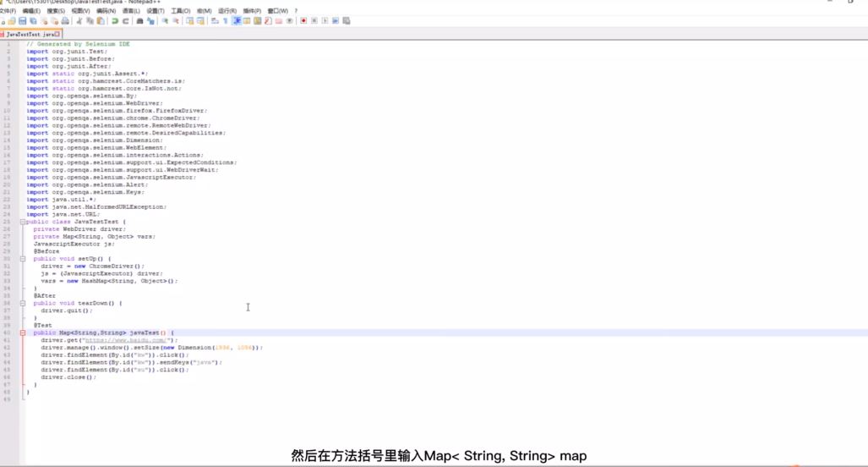The height and width of the screenshot is (467, 868).
Task: Toggle the Indent Guide toolbar button
Action: coord(237,21)
